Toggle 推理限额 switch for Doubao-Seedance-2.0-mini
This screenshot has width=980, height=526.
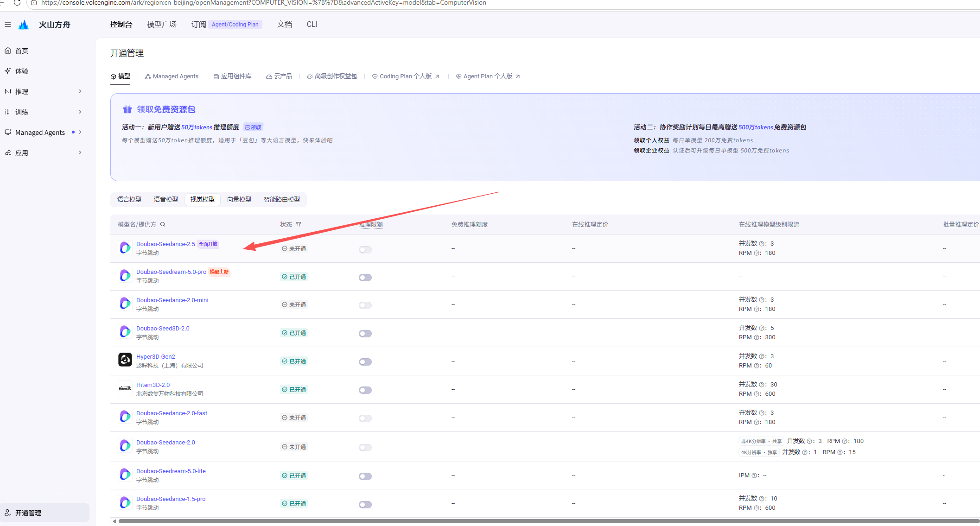[365, 305]
